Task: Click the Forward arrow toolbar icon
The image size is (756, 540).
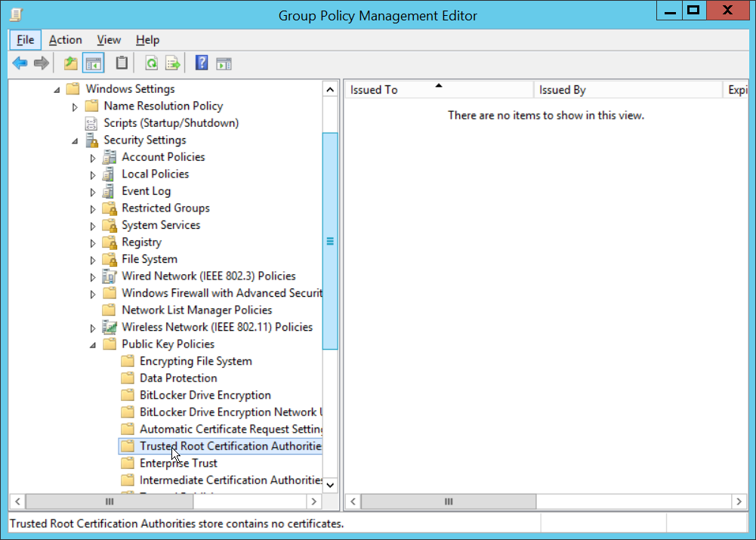Action: pyautogui.click(x=42, y=63)
